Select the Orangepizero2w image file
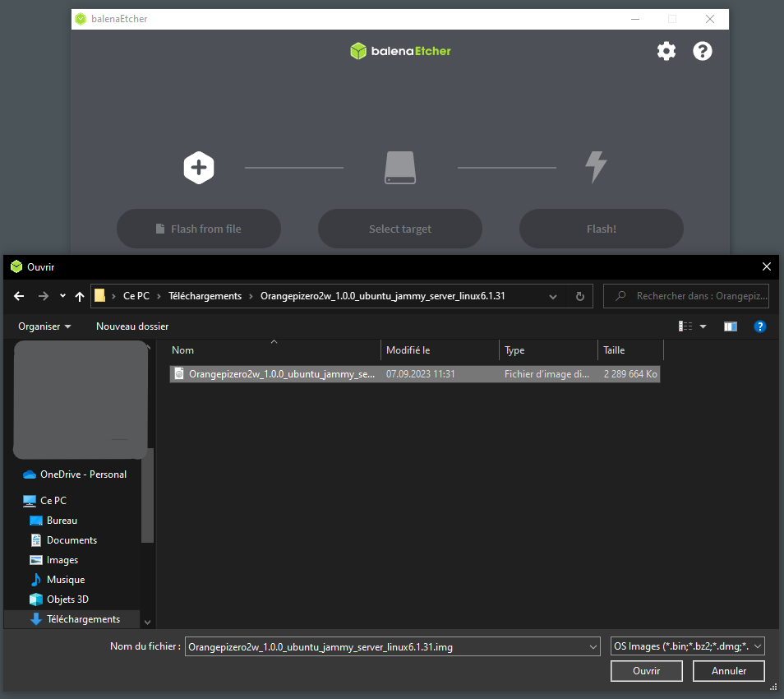 (x=415, y=374)
